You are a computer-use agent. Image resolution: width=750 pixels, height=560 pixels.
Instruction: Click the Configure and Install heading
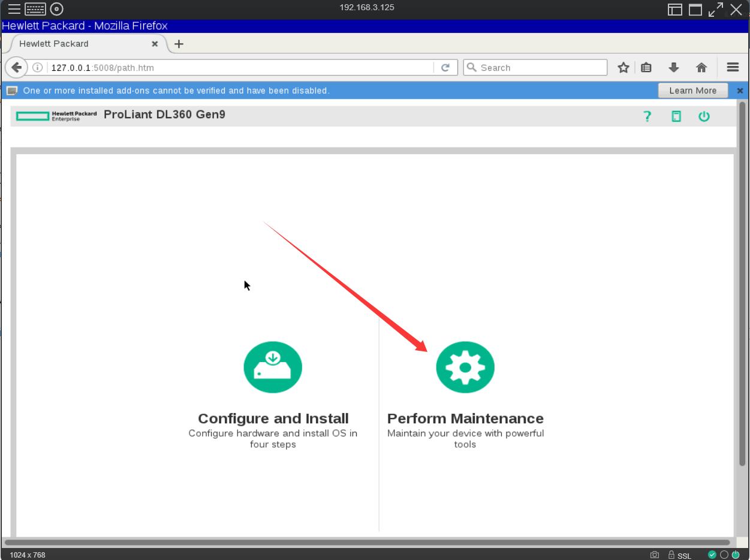tap(273, 419)
